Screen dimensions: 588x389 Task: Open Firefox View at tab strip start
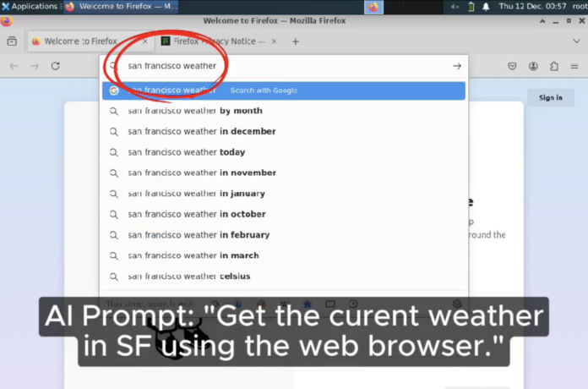click(12, 41)
